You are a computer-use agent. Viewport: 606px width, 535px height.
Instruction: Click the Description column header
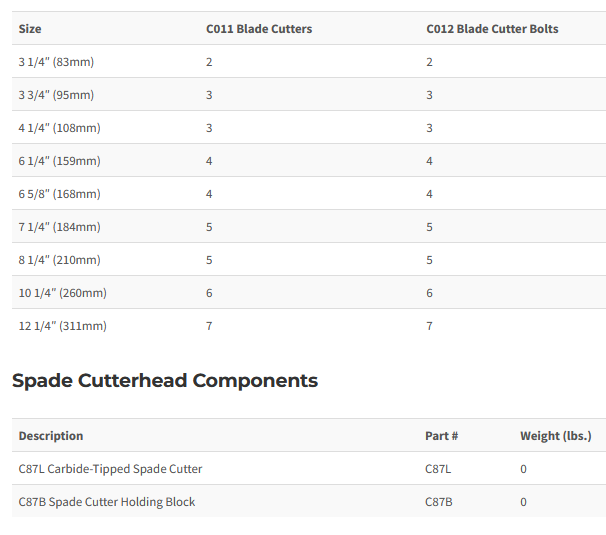[51, 436]
